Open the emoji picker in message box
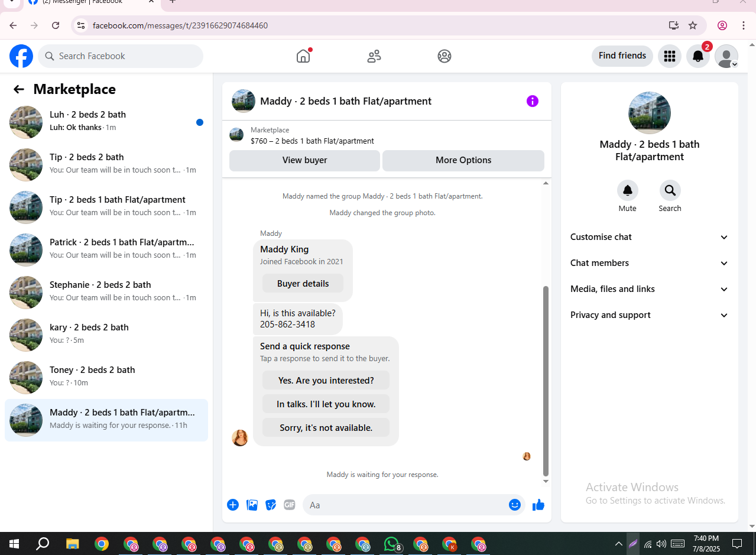The height and width of the screenshot is (555, 756). tap(515, 505)
